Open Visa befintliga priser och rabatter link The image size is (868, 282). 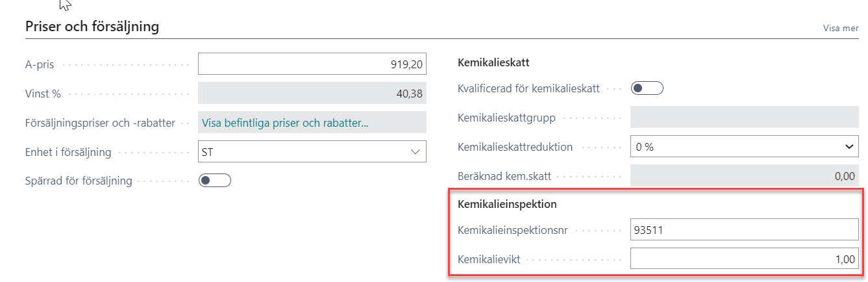312,122
